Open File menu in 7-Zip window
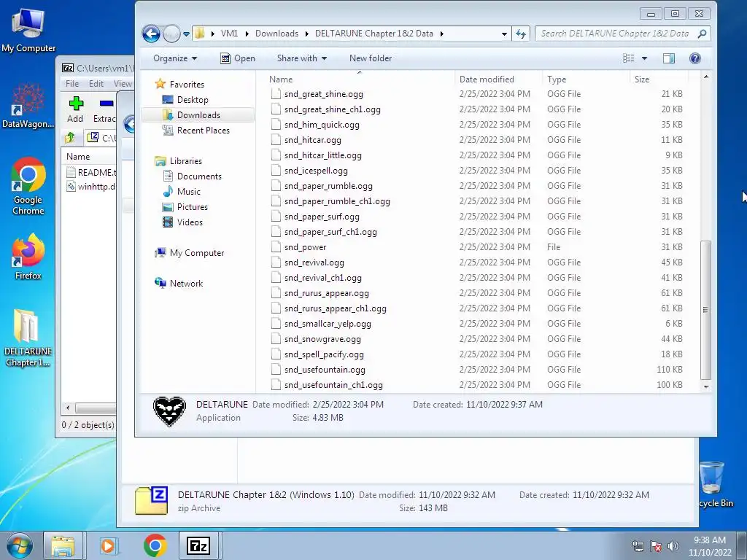 72,84
